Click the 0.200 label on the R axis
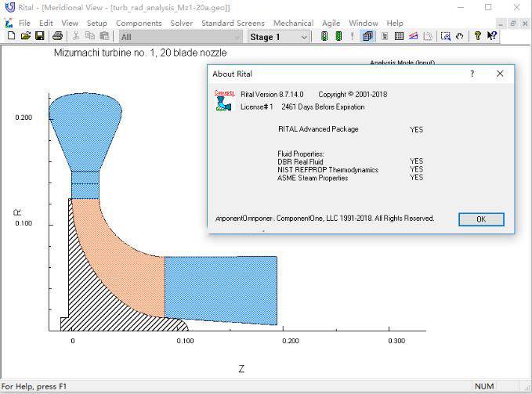532x394 pixels. 24,117
